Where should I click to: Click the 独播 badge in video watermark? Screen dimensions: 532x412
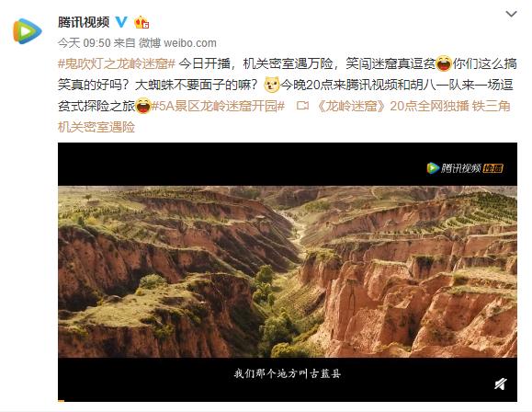[x=493, y=168]
